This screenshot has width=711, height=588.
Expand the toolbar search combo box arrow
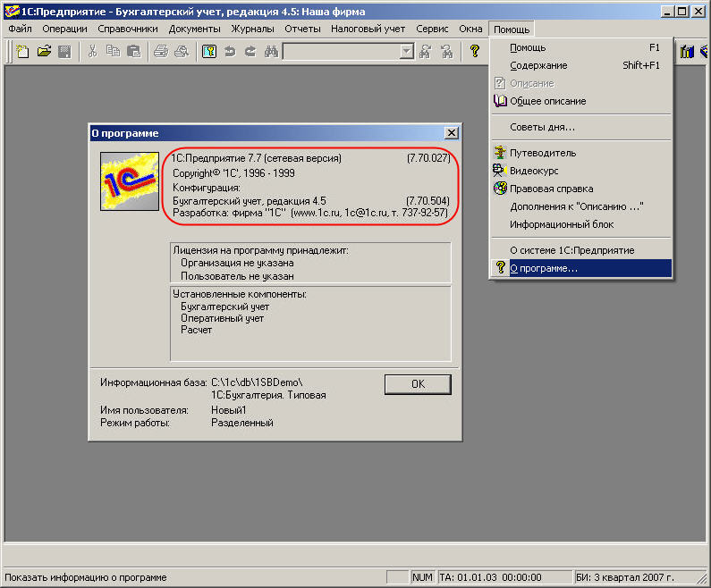pos(407,51)
